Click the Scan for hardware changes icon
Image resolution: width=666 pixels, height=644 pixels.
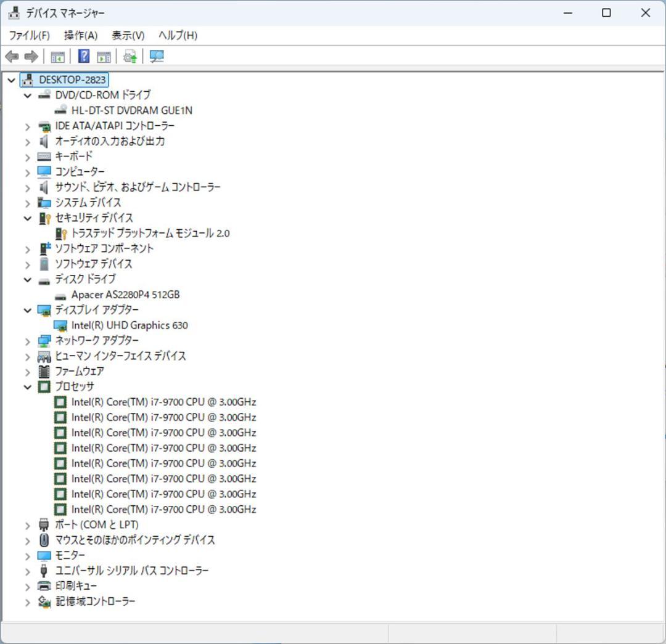(157, 56)
